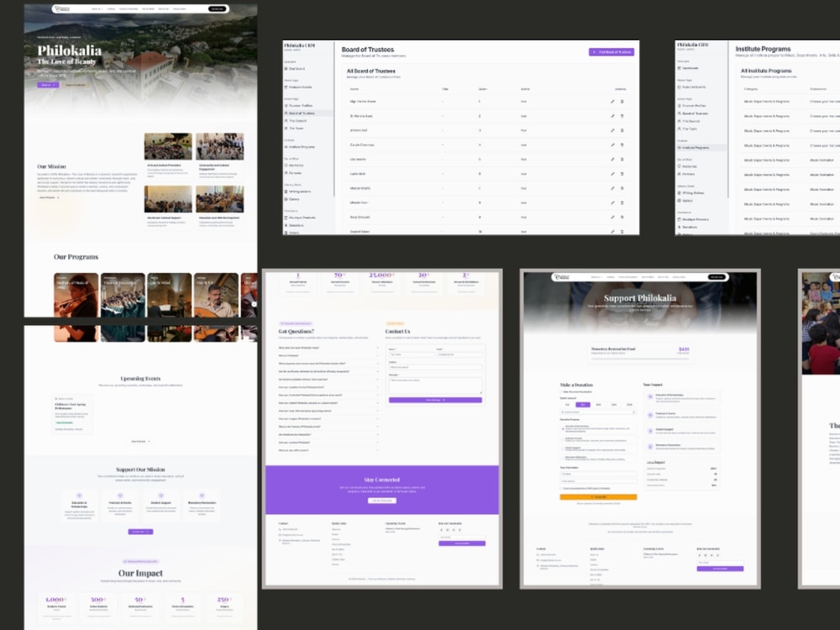Viewport: 840px width, 630px height.
Task: Edit the trustee row with order 4
Action: [612, 144]
